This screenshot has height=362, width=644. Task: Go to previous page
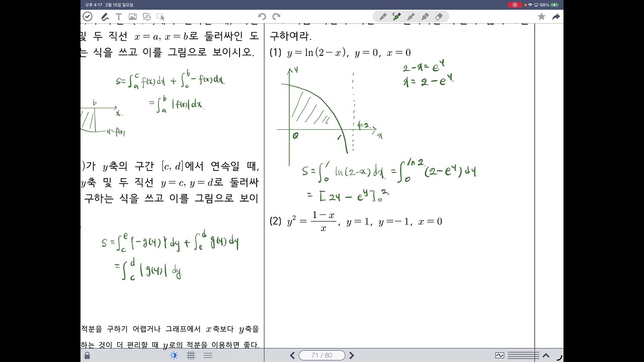point(292,355)
